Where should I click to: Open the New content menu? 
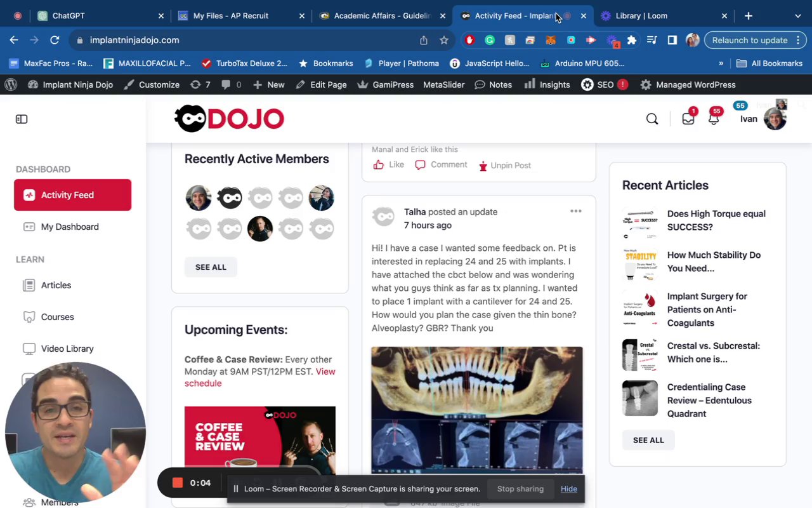(x=268, y=84)
